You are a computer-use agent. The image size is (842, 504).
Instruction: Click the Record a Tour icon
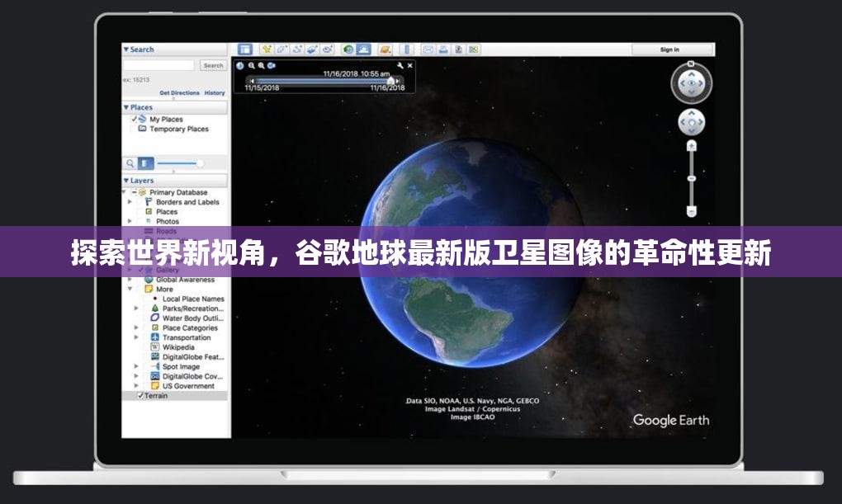327,49
